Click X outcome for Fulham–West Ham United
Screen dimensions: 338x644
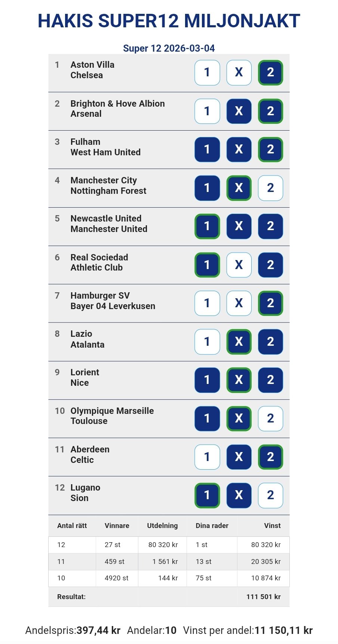(239, 149)
